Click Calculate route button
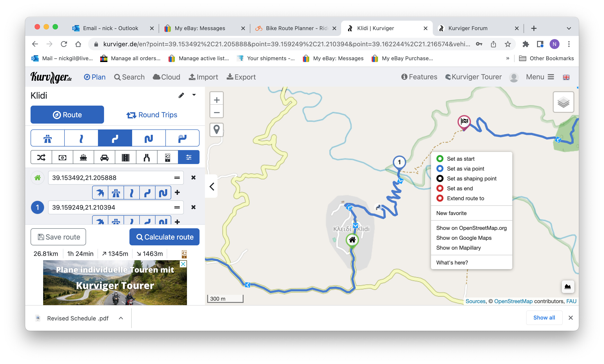This screenshot has width=604, height=364. pyautogui.click(x=164, y=237)
